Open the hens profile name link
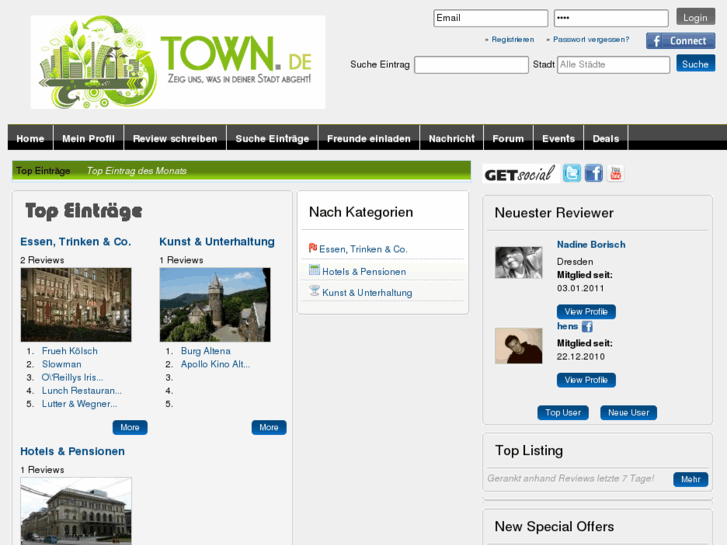This screenshot has height=545, width=727. [568, 326]
